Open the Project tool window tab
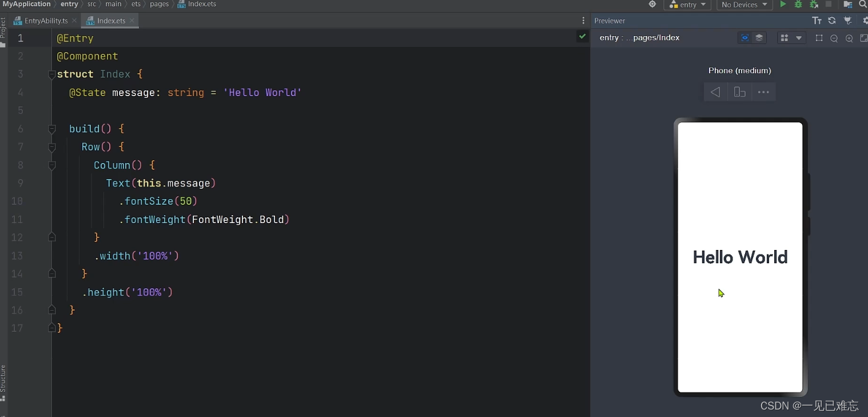 tap(3, 32)
